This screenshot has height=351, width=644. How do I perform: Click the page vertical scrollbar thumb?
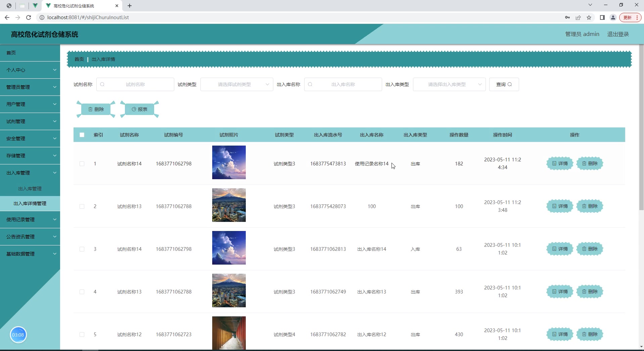coord(641,128)
